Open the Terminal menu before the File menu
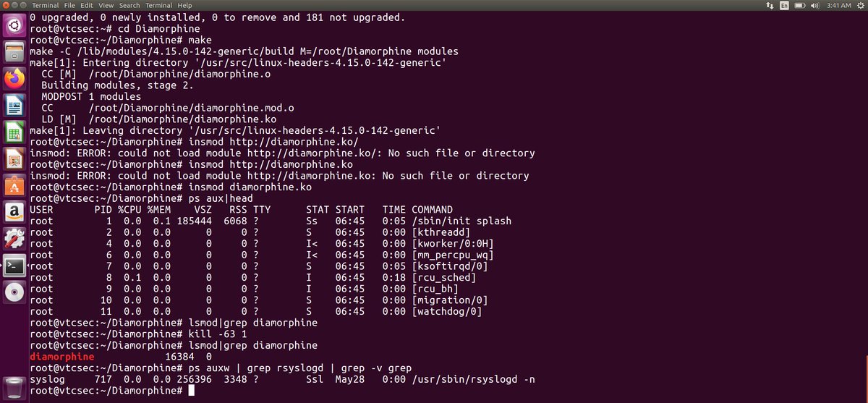Viewport: 868px width, 403px height. (x=46, y=5)
